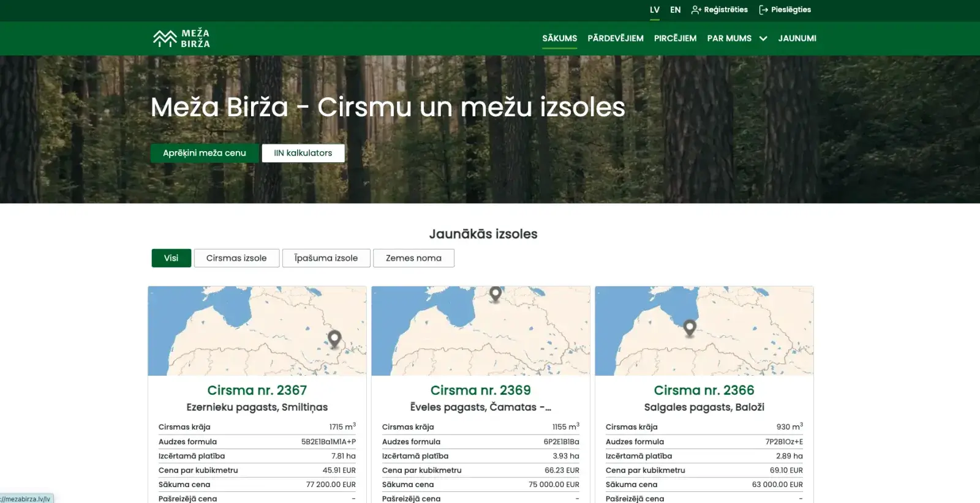Switch language to EN

point(675,10)
